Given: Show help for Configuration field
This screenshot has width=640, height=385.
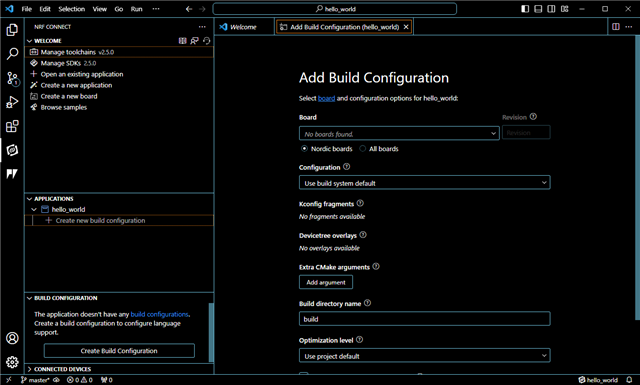Looking at the screenshot, I should click(x=347, y=167).
